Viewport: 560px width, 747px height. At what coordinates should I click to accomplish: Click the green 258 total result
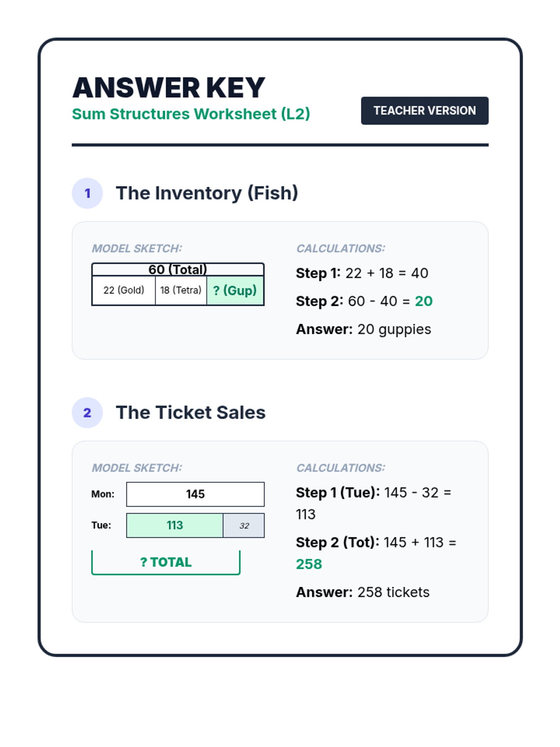click(309, 564)
